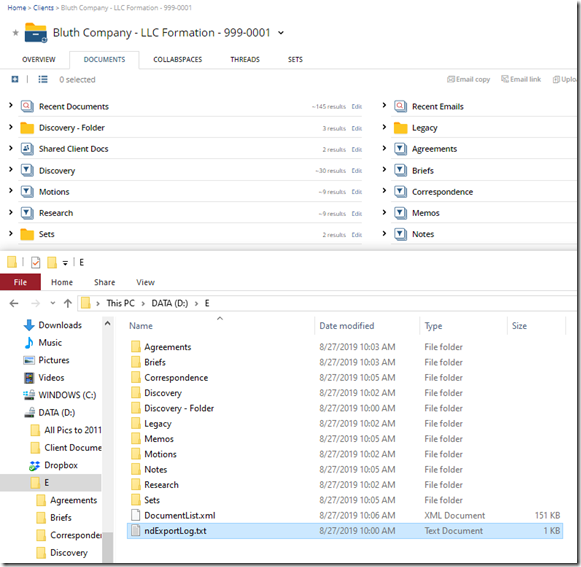Click the Motions filter icon
Image resolution: width=581 pixels, height=567 pixels.
[x=27, y=192]
